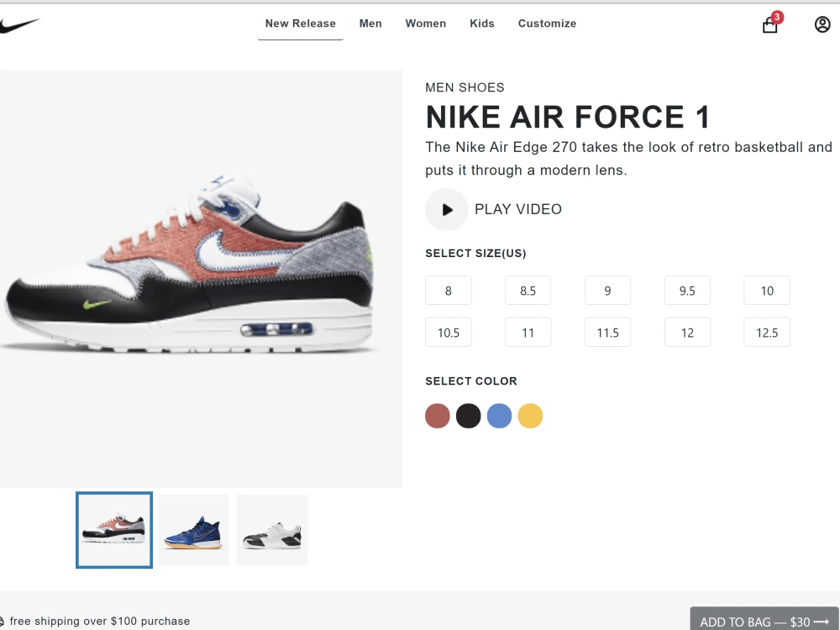This screenshot has width=840, height=630.
Task: View the white and black shoe thumbnail
Action: 272,530
